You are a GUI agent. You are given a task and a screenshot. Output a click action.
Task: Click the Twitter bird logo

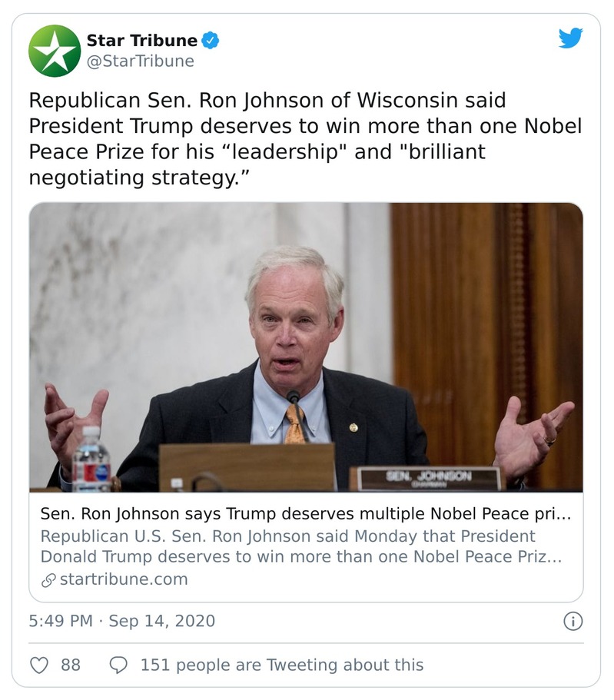[x=570, y=38]
